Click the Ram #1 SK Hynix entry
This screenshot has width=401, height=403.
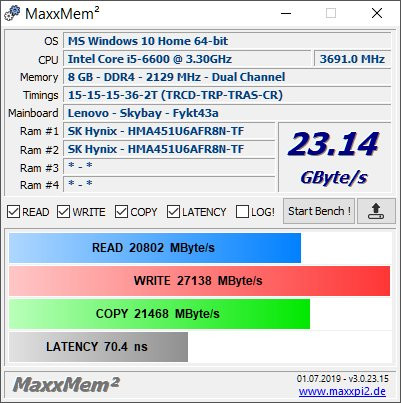click(x=169, y=131)
